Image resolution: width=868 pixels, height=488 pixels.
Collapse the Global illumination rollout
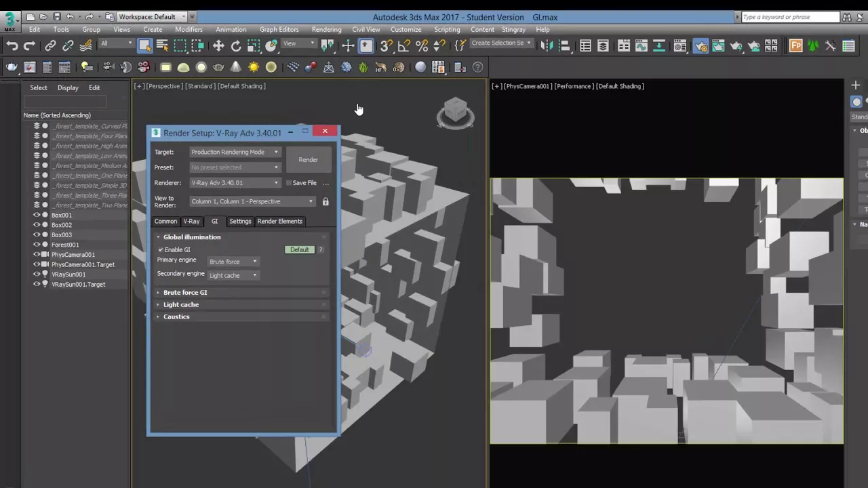tap(242, 237)
